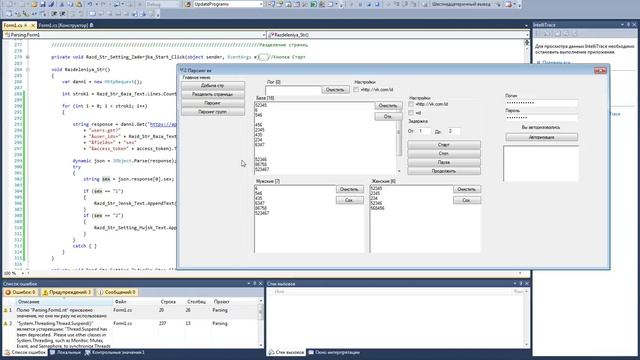
Task: Open the UpdatePrograms combo box
Action: coord(261,4)
